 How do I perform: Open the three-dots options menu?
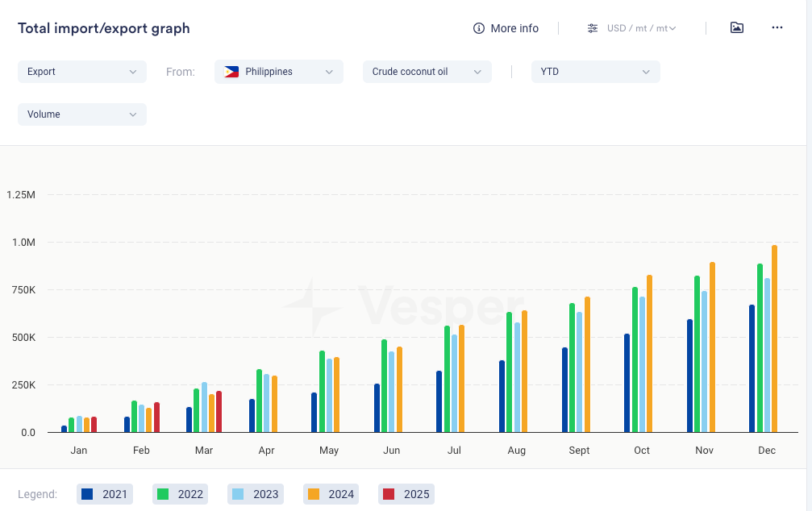(x=777, y=27)
